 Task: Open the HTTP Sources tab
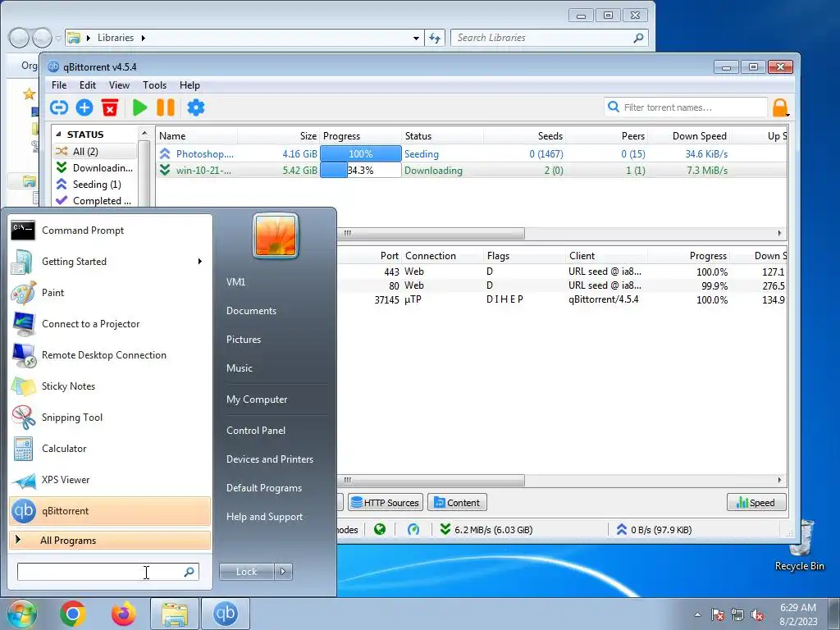pyautogui.click(x=386, y=503)
